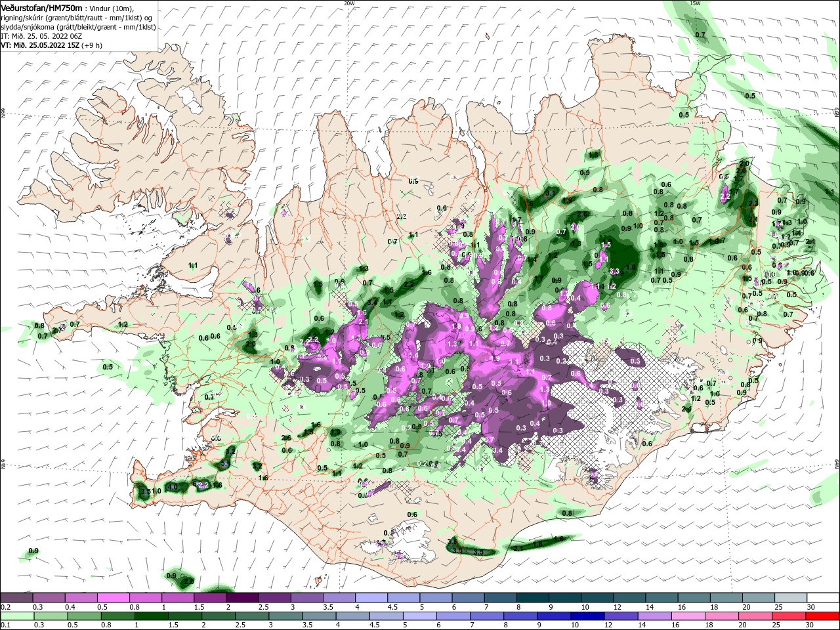
Task: Click the '20W' longitude label on top edge
Action: click(349, 3)
